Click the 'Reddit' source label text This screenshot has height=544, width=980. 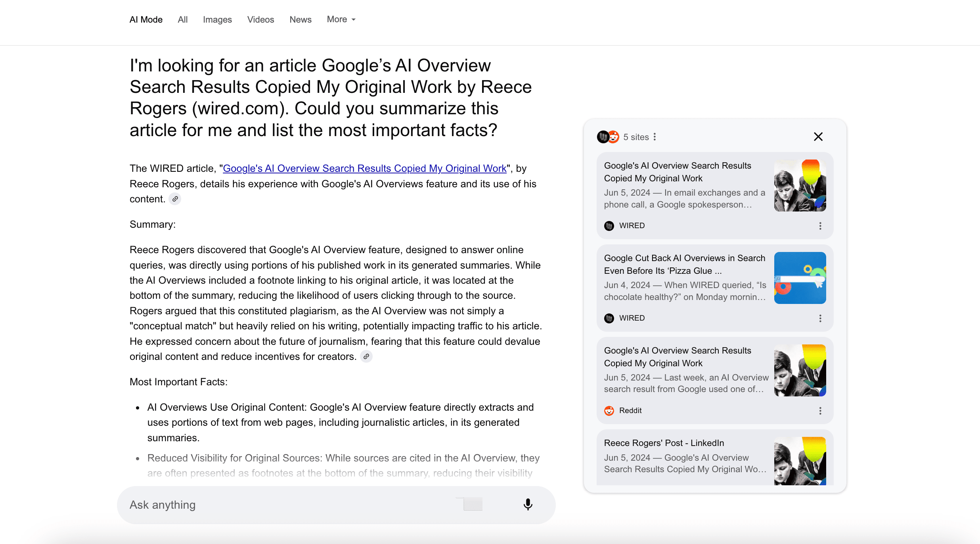[630, 410]
